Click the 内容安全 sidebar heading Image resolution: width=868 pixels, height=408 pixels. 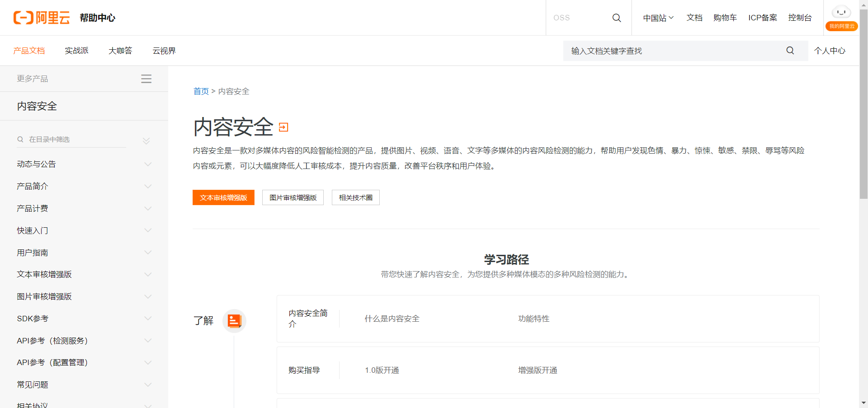37,106
